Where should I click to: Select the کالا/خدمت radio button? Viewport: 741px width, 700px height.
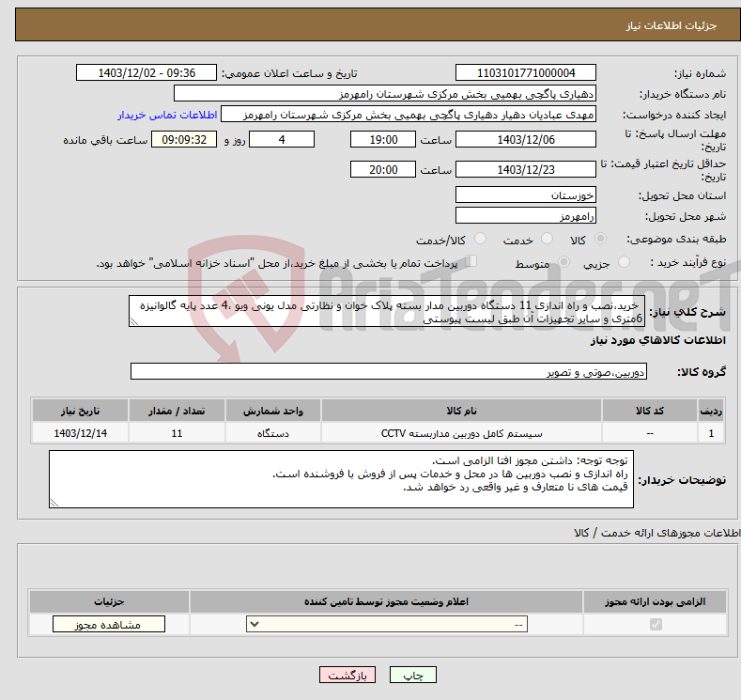point(480,239)
